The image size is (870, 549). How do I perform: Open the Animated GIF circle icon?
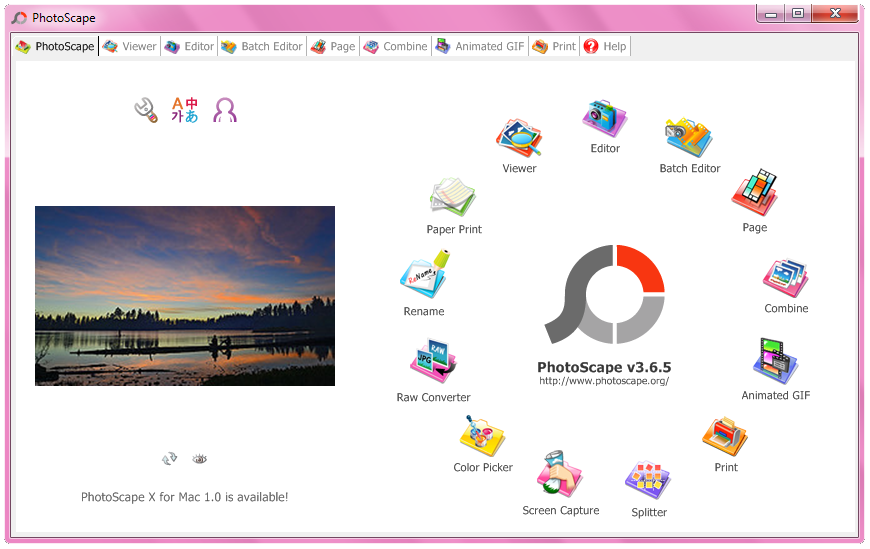[x=775, y=361]
